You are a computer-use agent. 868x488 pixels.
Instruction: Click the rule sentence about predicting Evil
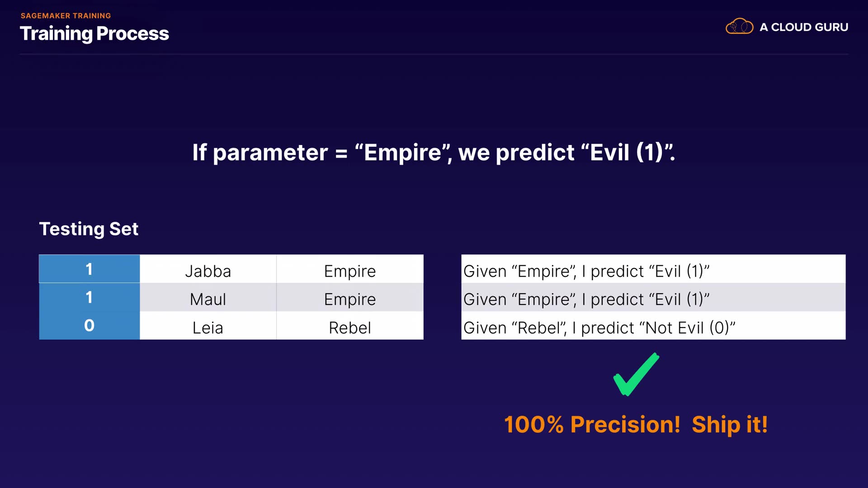point(434,152)
